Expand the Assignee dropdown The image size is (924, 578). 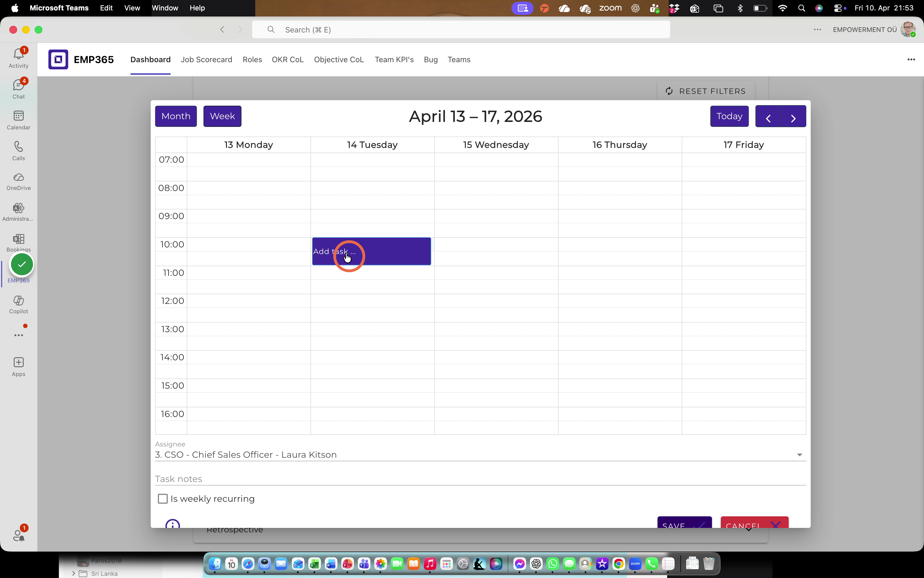click(799, 454)
